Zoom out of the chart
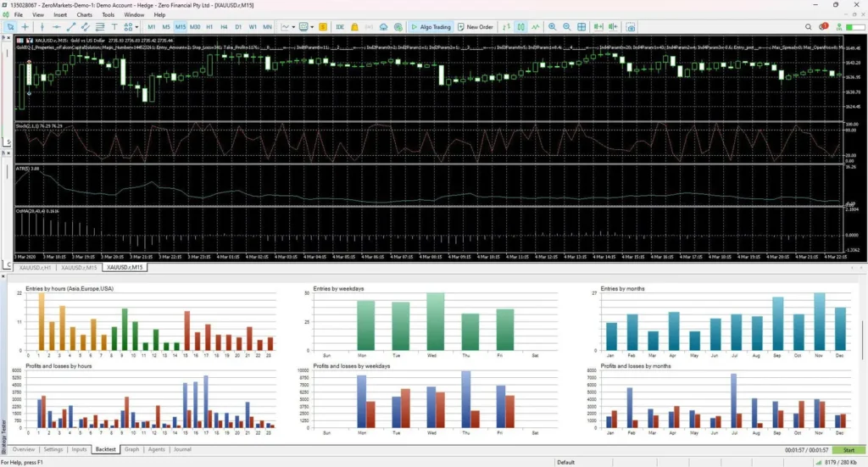Screen dimensions: 868x467 566,27
